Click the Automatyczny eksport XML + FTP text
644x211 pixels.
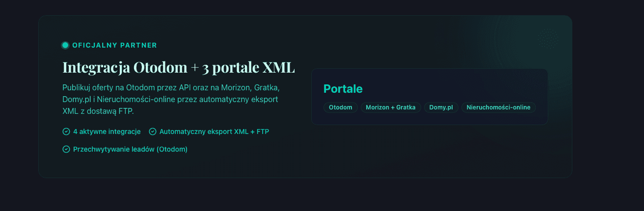point(215,132)
